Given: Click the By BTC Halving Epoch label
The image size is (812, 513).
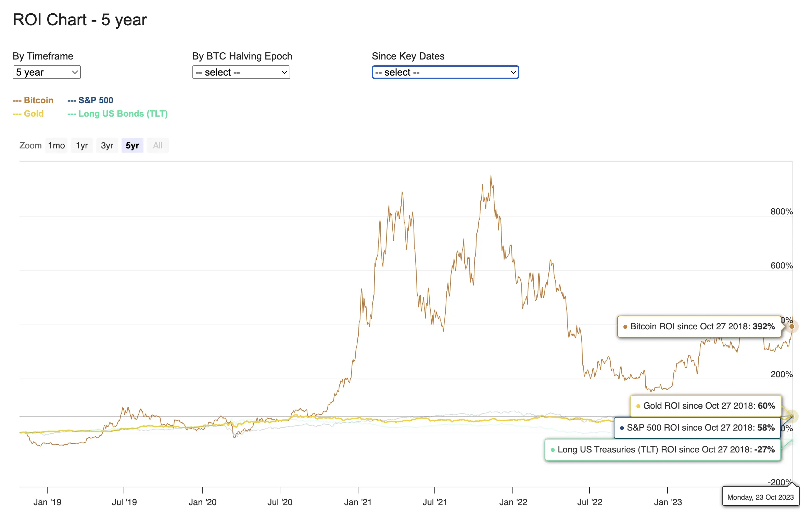Looking at the screenshot, I should point(242,56).
